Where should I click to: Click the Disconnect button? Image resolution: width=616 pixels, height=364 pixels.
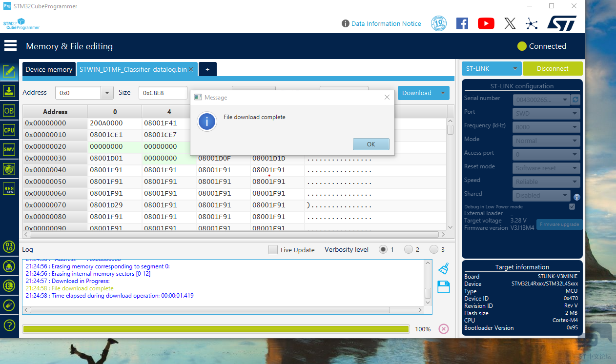coord(553,69)
